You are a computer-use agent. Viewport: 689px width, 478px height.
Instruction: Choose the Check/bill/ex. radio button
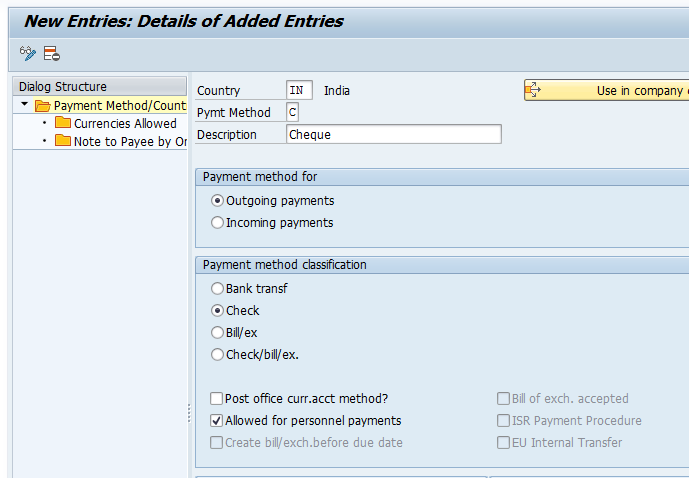coord(217,355)
